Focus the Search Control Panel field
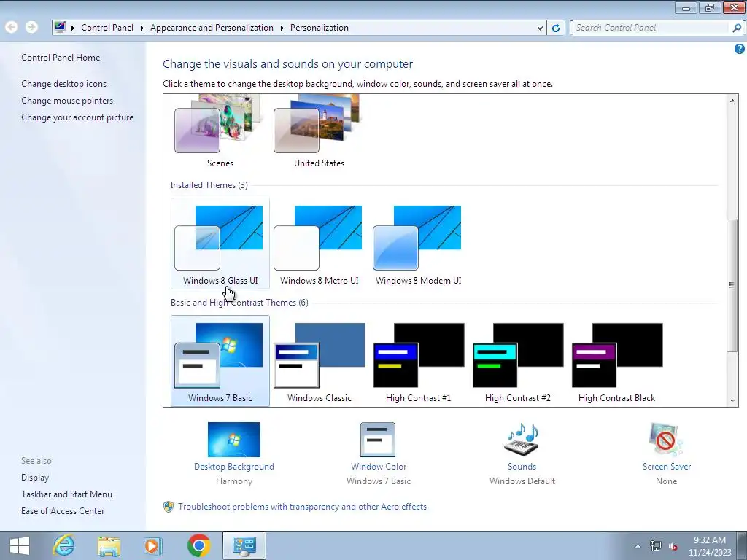Screen dimensions: 747x560 coord(651,28)
